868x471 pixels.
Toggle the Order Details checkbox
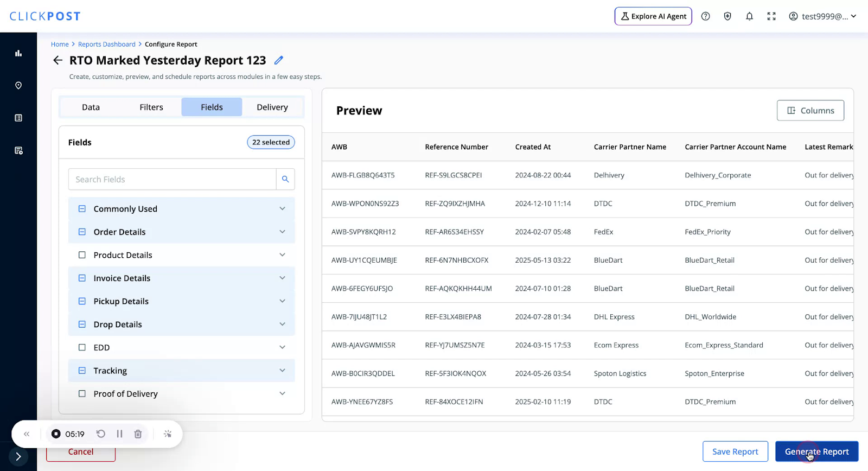pos(82,232)
